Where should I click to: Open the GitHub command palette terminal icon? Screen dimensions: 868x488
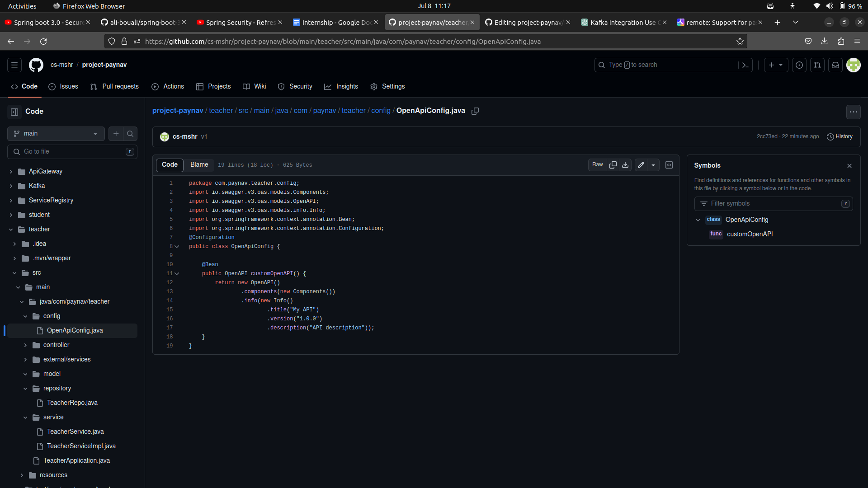[x=746, y=65]
